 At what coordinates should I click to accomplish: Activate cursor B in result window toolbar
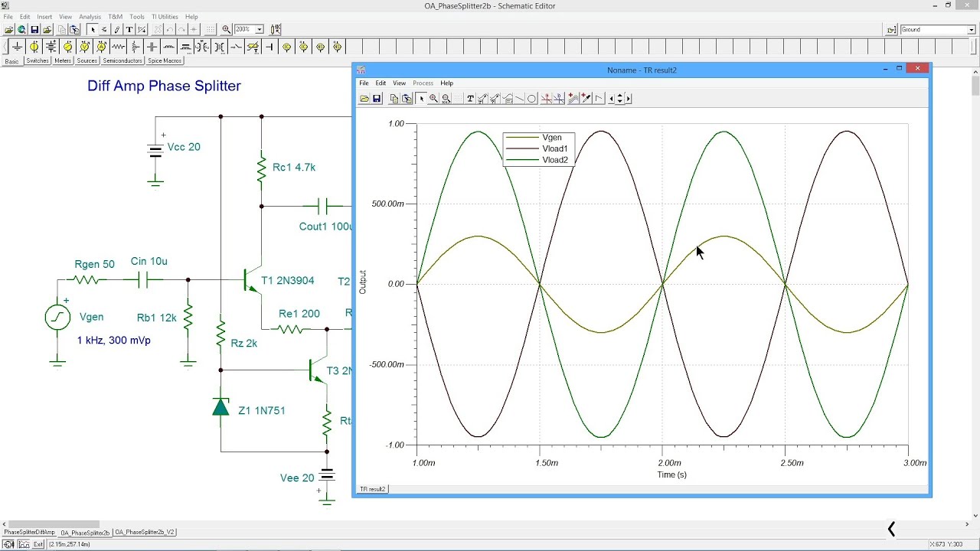(x=559, y=98)
